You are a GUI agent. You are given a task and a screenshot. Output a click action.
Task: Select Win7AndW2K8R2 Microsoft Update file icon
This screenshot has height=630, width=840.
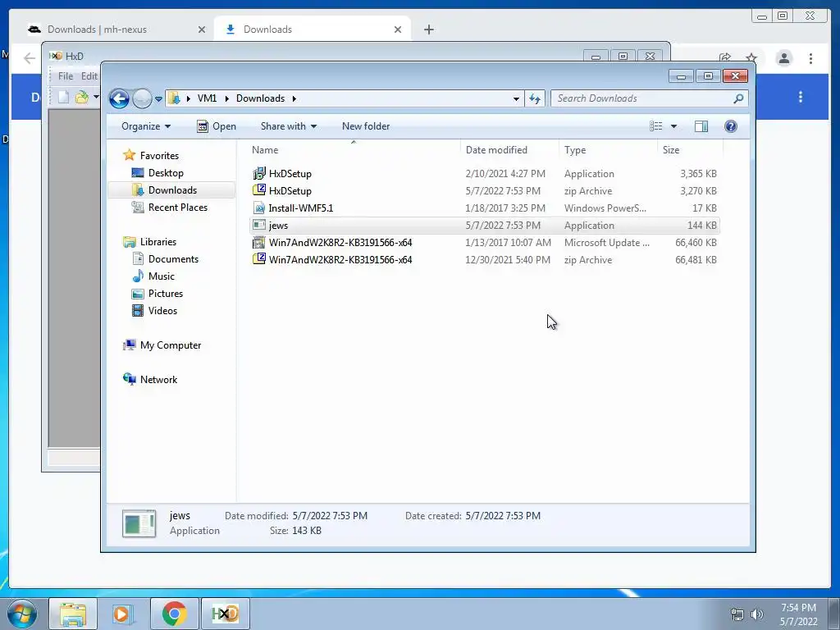tap(259, 243)
